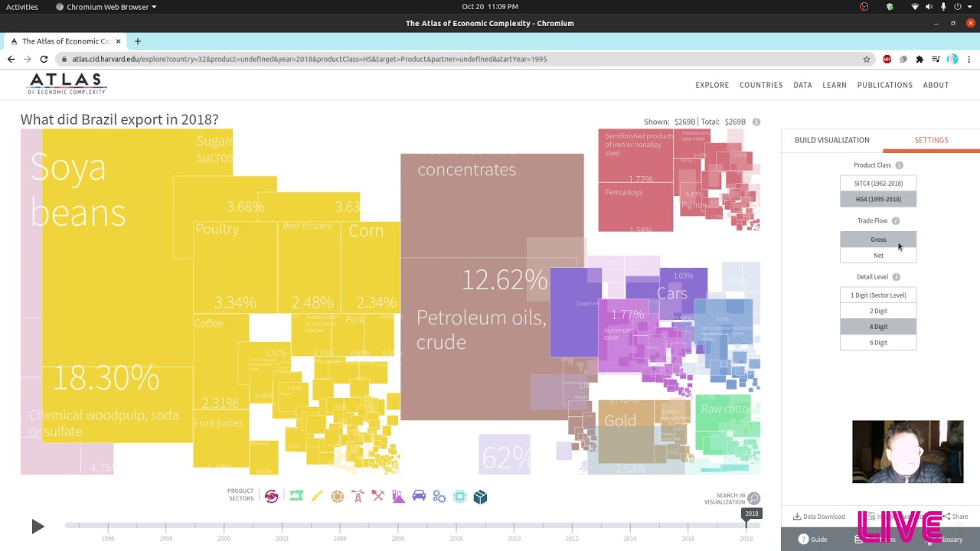
Task: Select 2 Digit detail level
Action: pyautogui.click(x=878, y=311)
